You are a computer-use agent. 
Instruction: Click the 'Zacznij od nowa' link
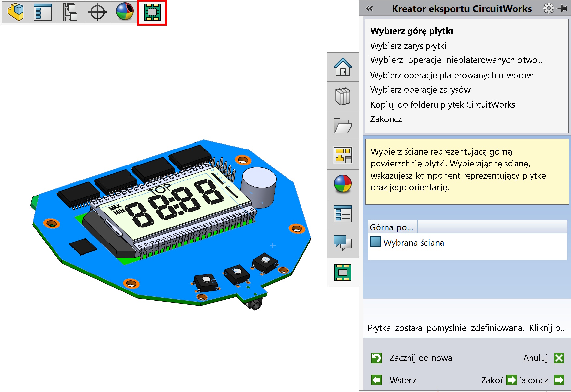(x=421, y=358)
